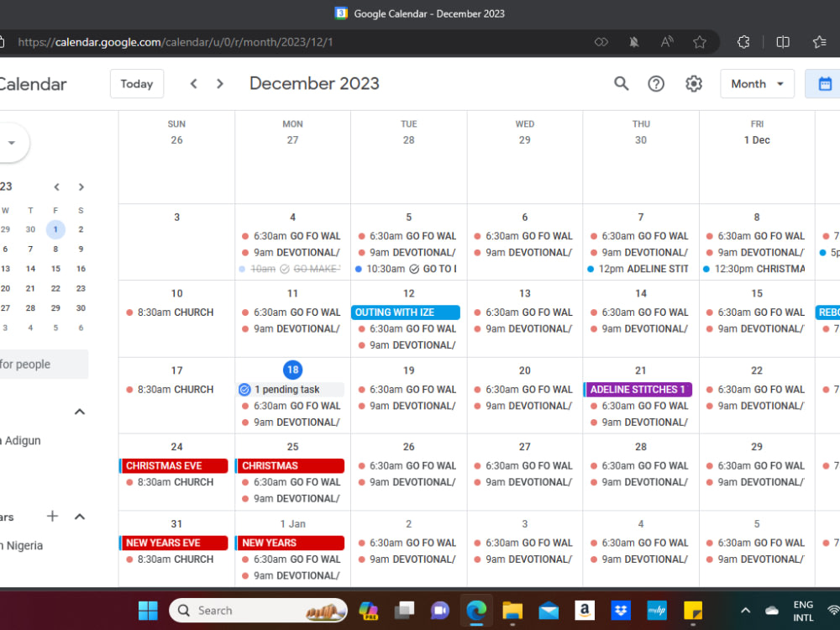Open the Settings menu gear icon

pos(693,83)
